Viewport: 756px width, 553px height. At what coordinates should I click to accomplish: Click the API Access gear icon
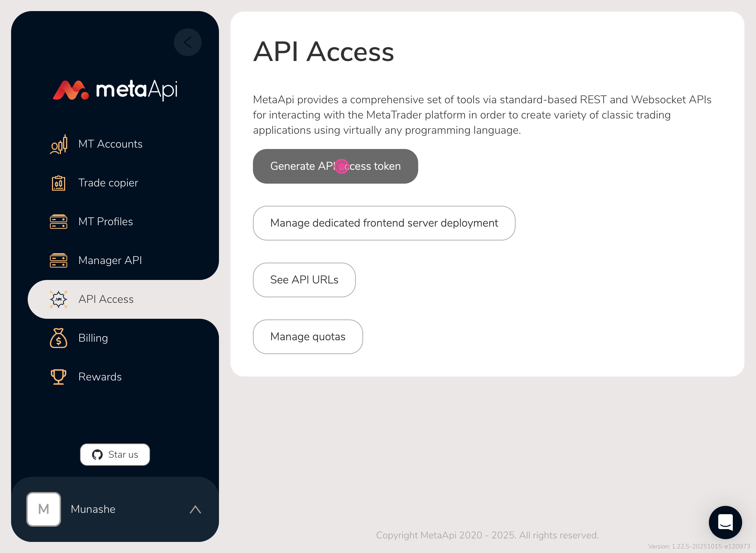coord(59,299)
